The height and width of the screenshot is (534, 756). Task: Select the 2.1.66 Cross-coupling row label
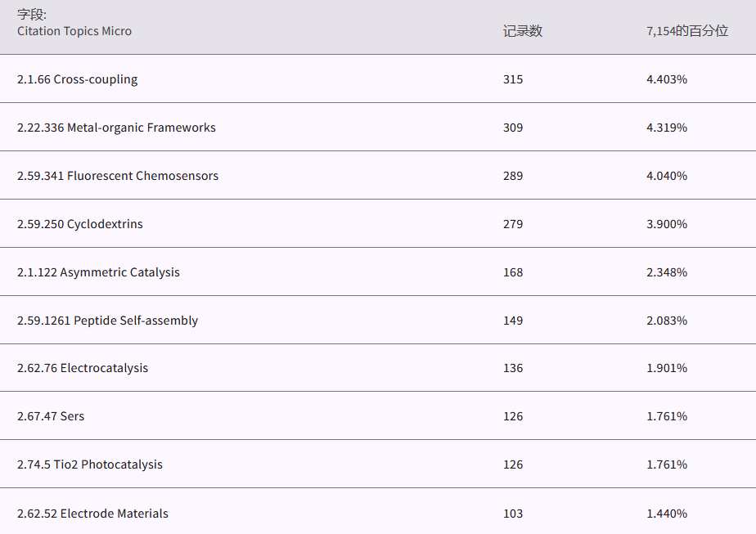click(77, 79)
